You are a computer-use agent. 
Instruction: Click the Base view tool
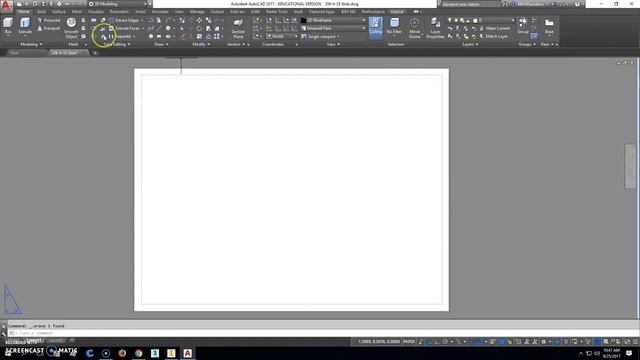tap(549, 27)
